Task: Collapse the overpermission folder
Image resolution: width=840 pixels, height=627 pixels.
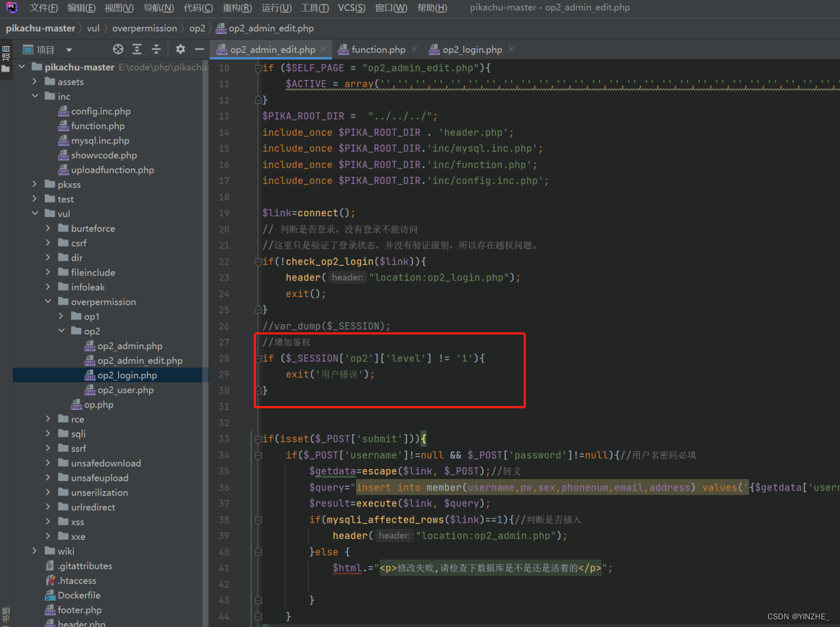Action: (x=48, y=302)
